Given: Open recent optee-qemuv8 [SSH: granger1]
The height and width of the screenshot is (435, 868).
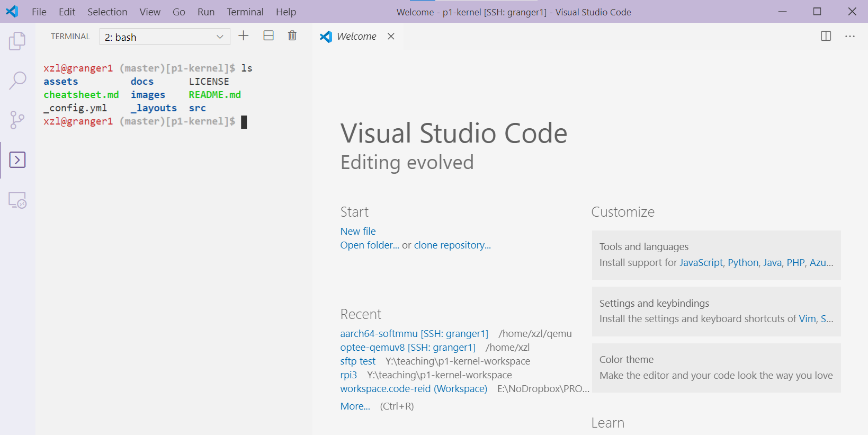Looking at the screenshot, I should tap(408, 347).
